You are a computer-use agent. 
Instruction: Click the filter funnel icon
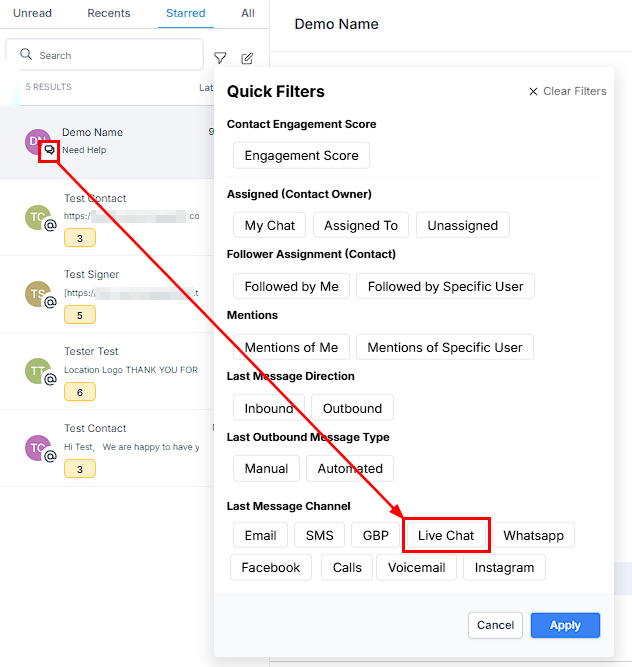(220, 58)
